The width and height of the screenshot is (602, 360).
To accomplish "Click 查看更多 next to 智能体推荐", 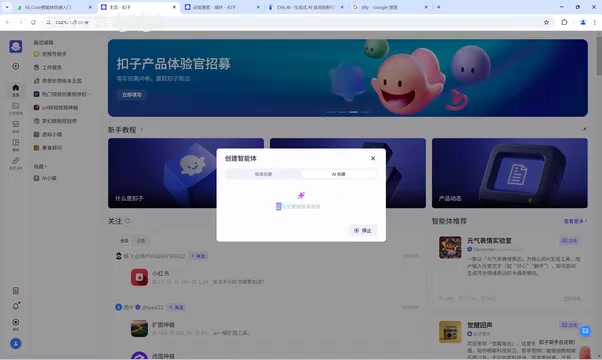I will (x=575, y=221).
